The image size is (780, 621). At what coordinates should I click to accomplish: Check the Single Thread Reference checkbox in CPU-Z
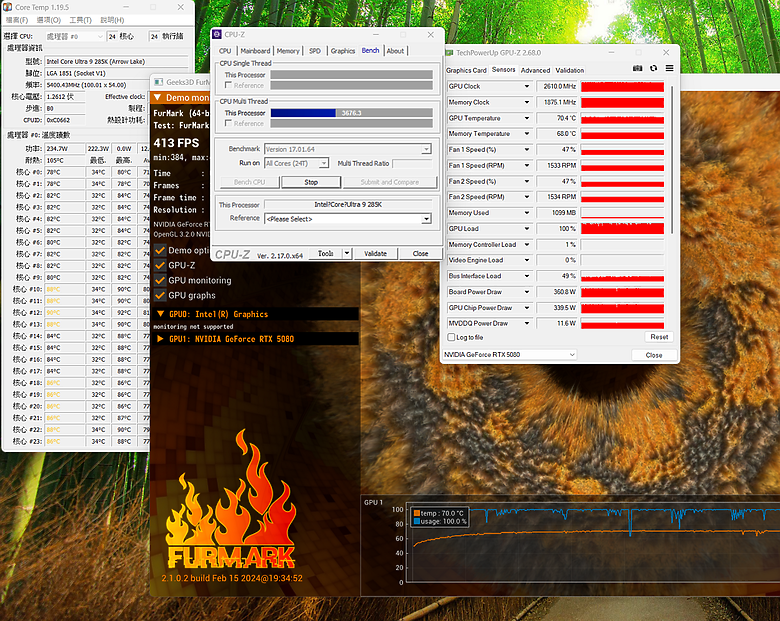(228, 85)
